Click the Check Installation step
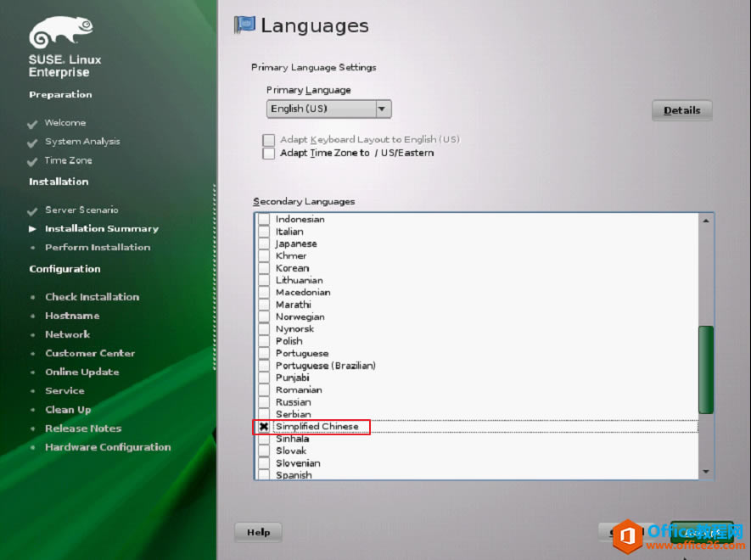Viewport: 751px width, 560px height. (92, 297)
